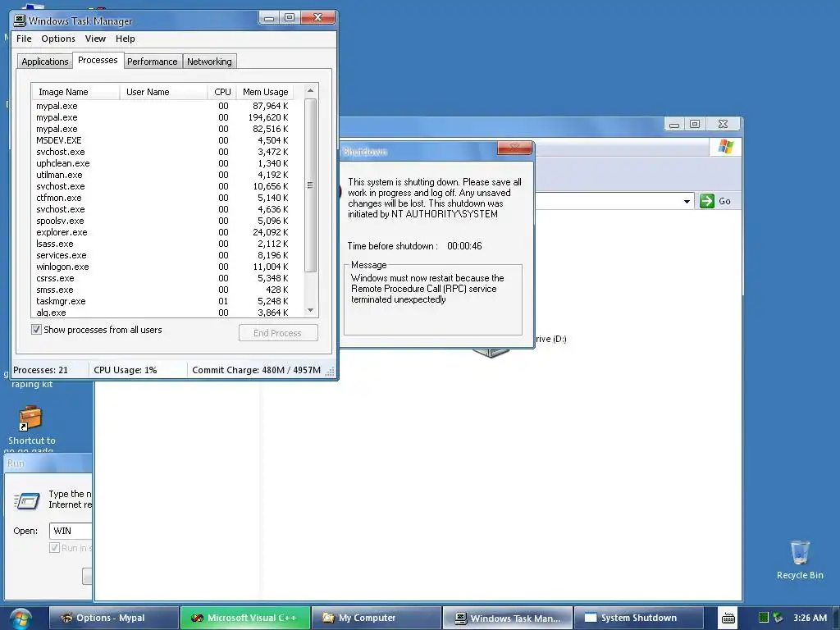Sort processes by Image Name column

point(75,92)
